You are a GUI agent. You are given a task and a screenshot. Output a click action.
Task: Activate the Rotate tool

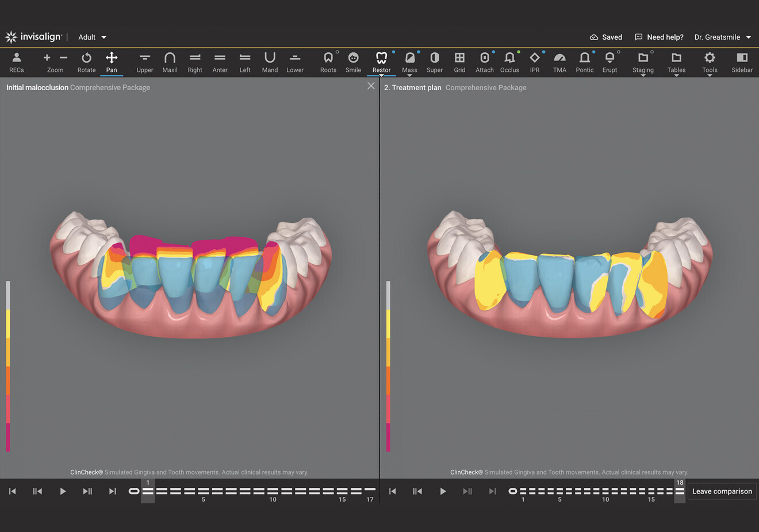point(86,62)
